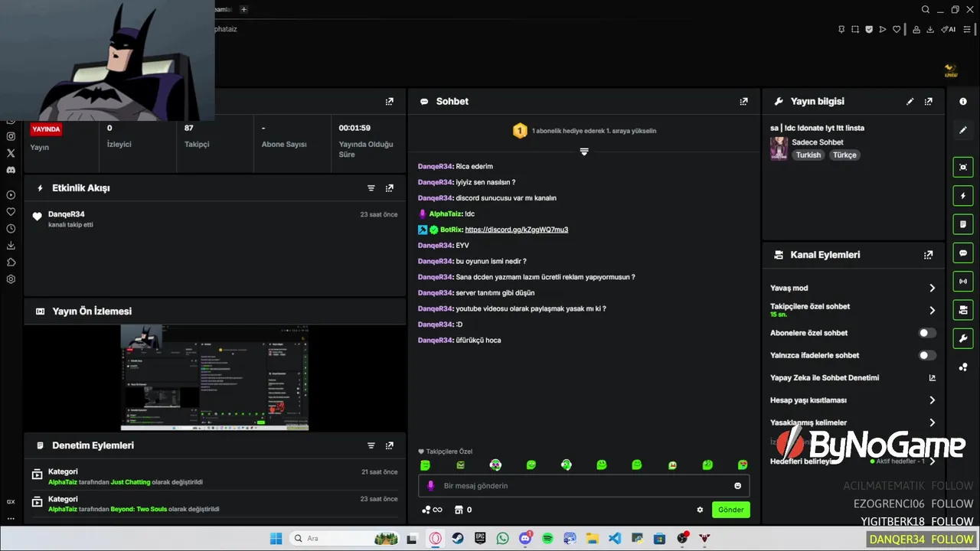Click the Türkçe tag chip
980x551 pixels.
[844, 155]
